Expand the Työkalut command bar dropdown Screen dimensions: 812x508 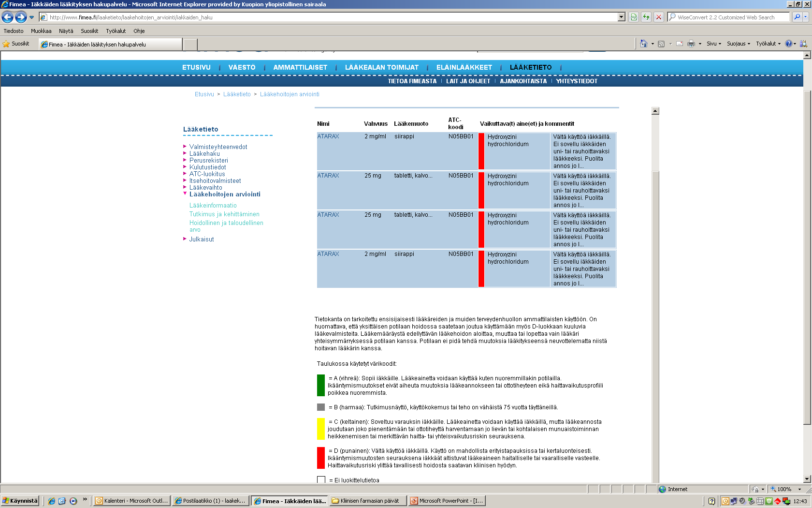pyautogui.click(x=768, y=44)
